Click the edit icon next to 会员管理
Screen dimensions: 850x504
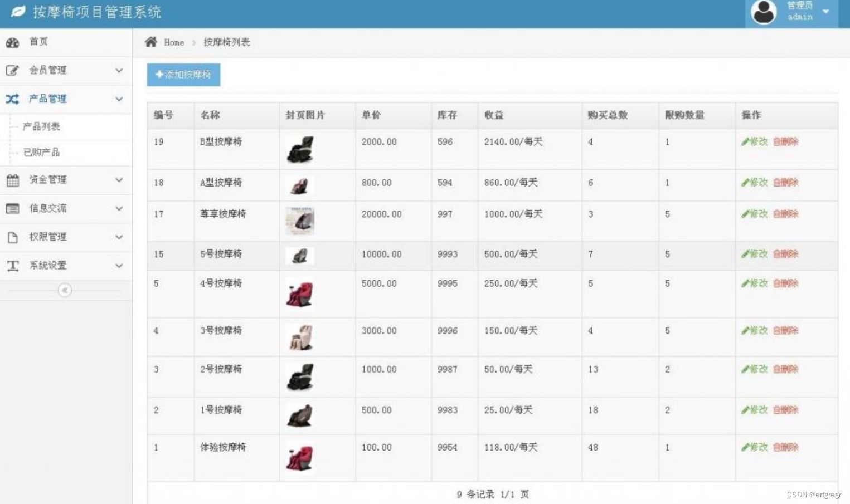pos(12,70)
